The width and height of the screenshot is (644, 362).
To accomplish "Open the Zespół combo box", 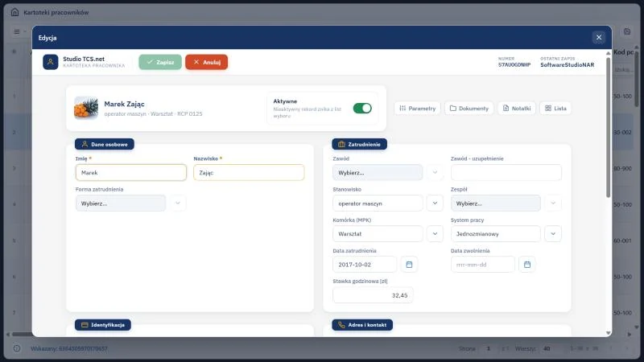I will 496,204.
